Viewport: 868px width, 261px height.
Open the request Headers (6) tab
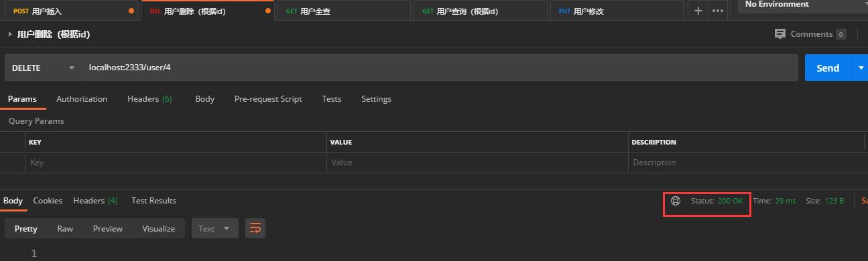pyautogui.click(x=149, y=99)
